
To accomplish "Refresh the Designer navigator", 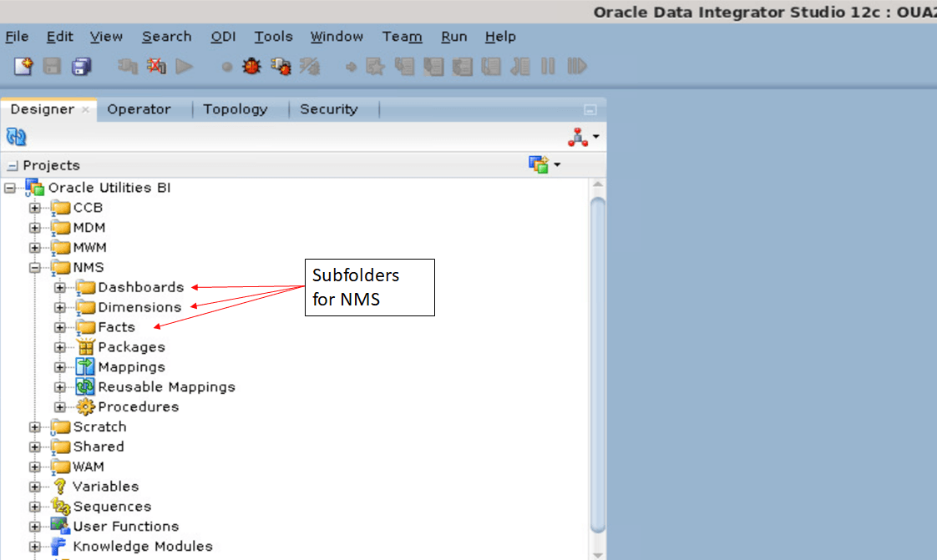I will pos(15,136).
